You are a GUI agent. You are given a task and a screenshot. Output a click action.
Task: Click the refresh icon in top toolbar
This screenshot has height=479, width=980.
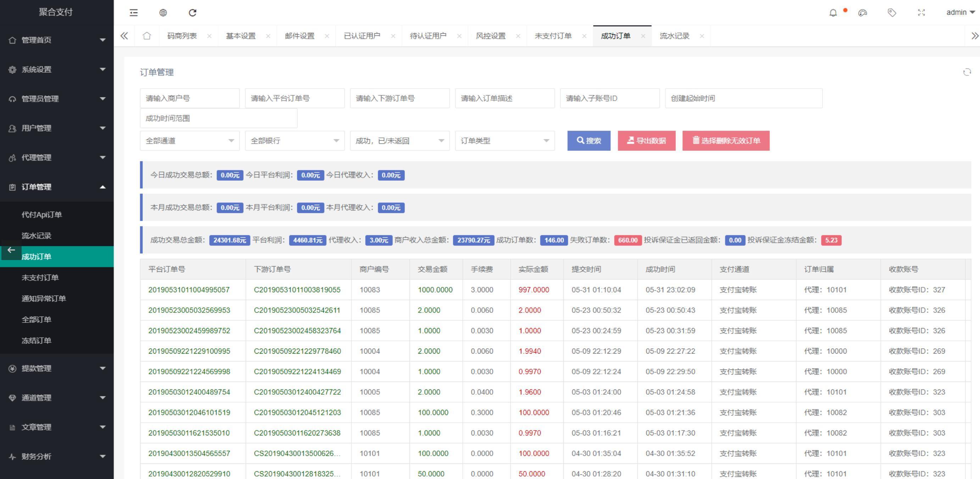193,12
